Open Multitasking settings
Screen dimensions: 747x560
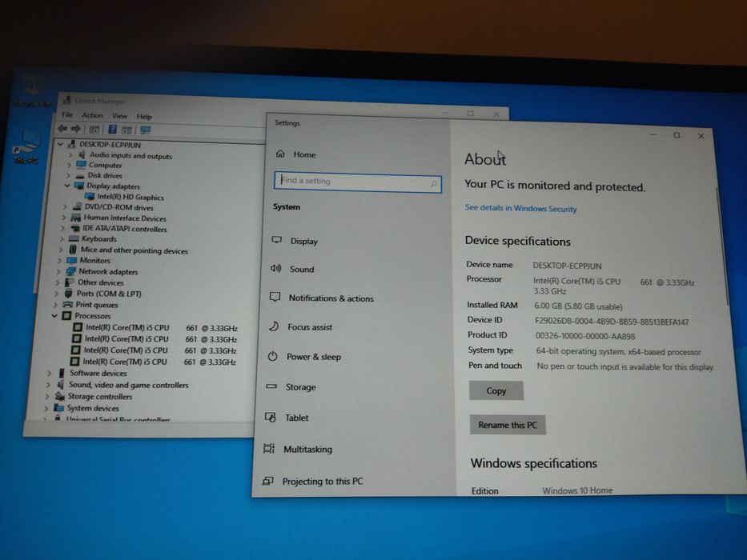[307, 449]
